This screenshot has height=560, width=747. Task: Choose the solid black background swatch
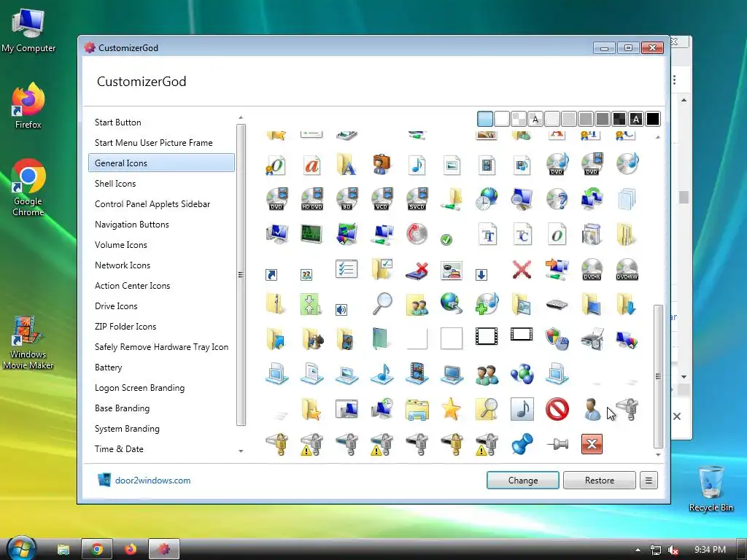[653, 119]
